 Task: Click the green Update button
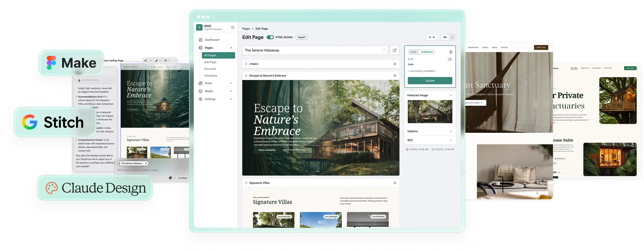click(430, 81)
